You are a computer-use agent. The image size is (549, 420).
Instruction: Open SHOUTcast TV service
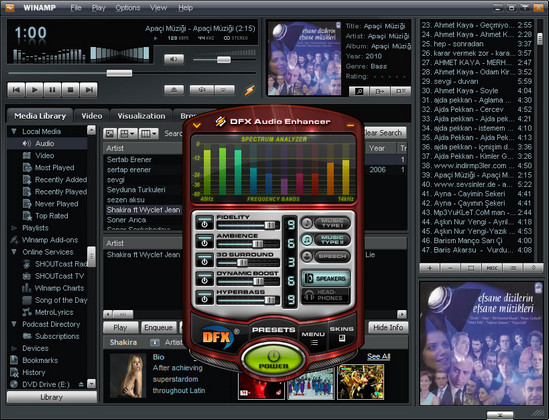[x=59, y=276]
